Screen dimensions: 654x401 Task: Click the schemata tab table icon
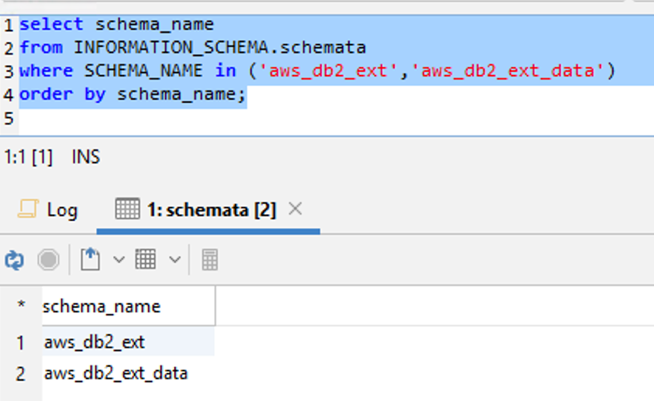pos(127,209)
